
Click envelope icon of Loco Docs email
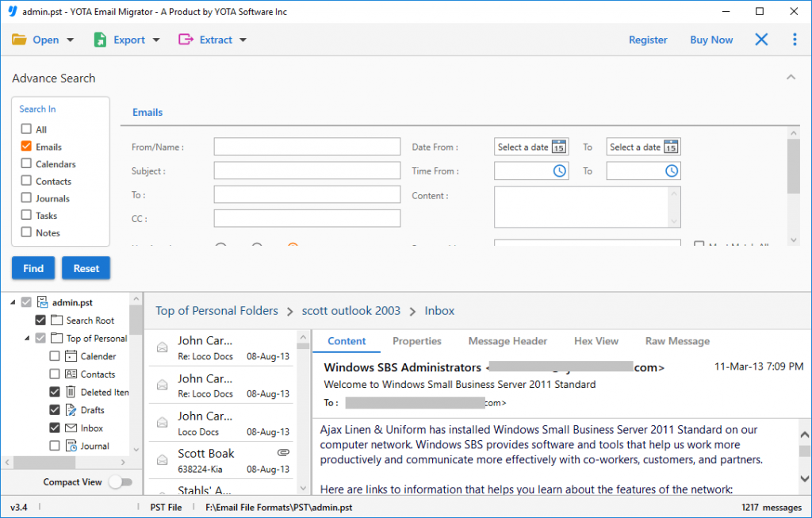162,422
